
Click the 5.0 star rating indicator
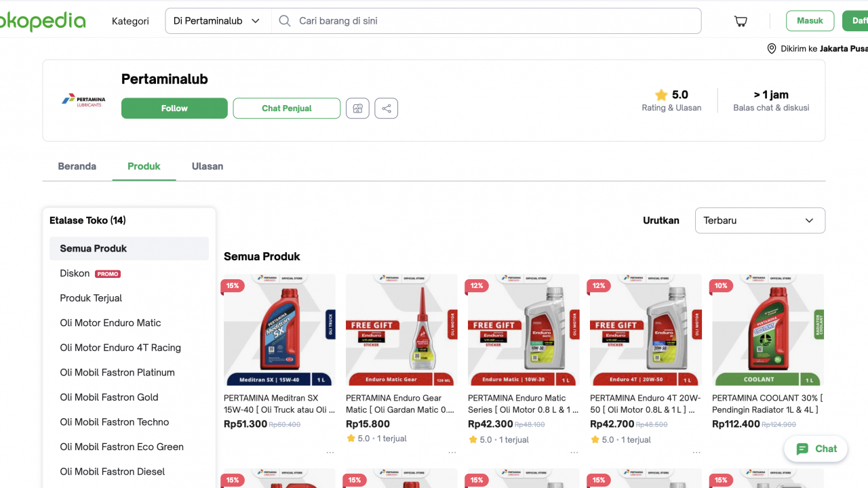coord(671,95)
